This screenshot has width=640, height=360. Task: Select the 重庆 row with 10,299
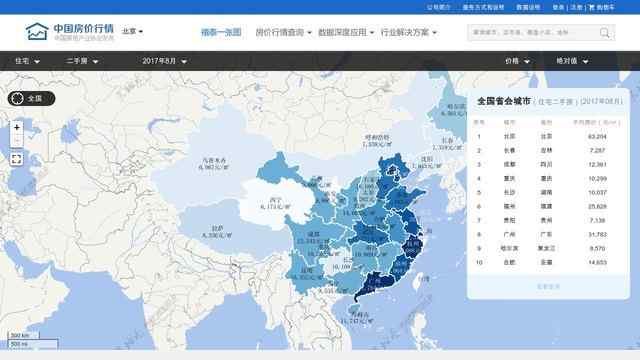pos(548,178)
